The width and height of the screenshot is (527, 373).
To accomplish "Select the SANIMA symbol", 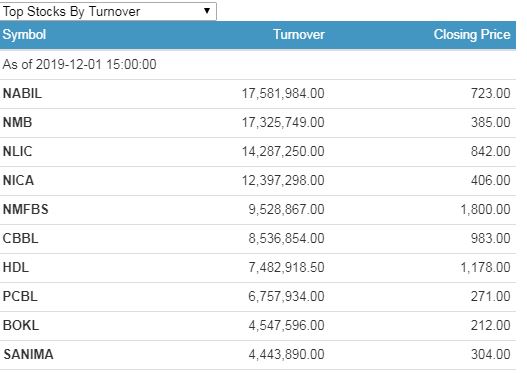I will coord(28,355).
